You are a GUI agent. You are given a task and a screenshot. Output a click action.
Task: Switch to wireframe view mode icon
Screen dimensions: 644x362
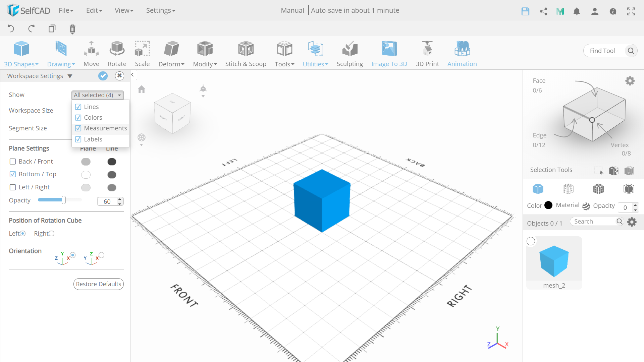568,189
